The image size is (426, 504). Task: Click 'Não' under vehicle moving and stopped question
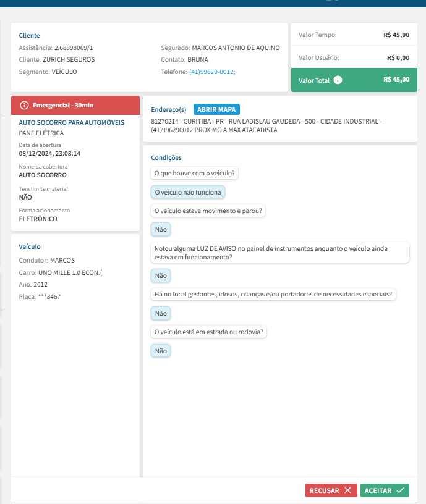[x=161, y=229]
